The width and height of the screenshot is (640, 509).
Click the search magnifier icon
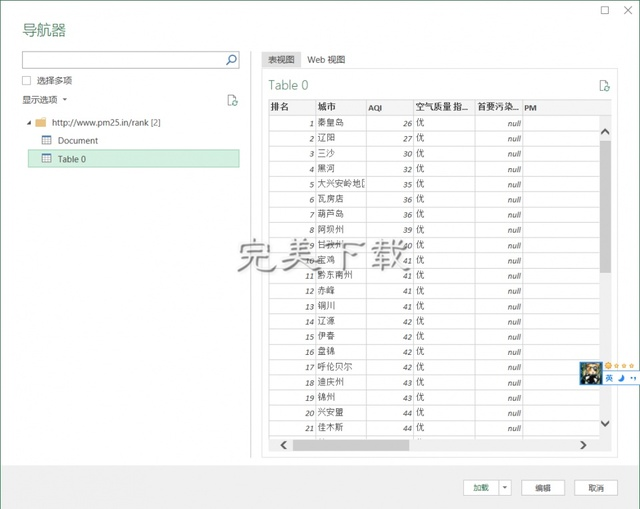point(231,60)
